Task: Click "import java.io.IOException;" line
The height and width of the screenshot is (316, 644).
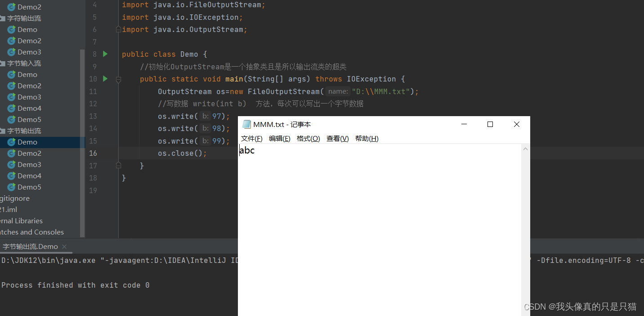Action: [x=183, y=17]
